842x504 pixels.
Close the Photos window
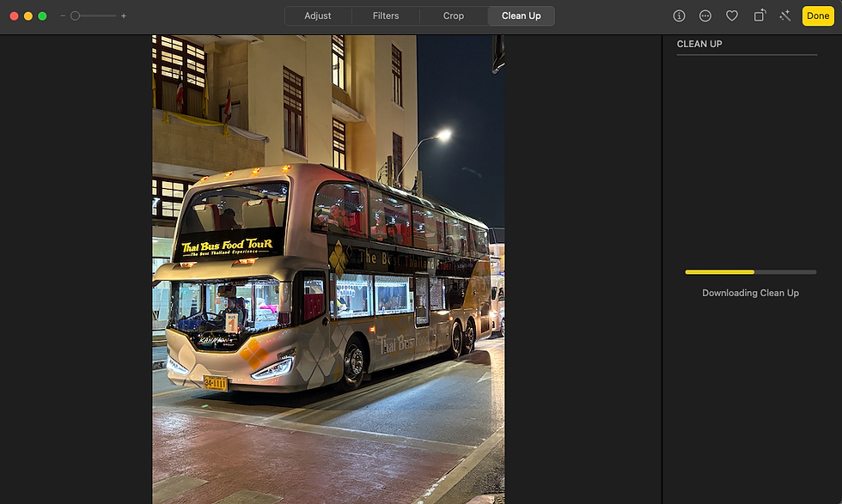[x=15, y=16]
